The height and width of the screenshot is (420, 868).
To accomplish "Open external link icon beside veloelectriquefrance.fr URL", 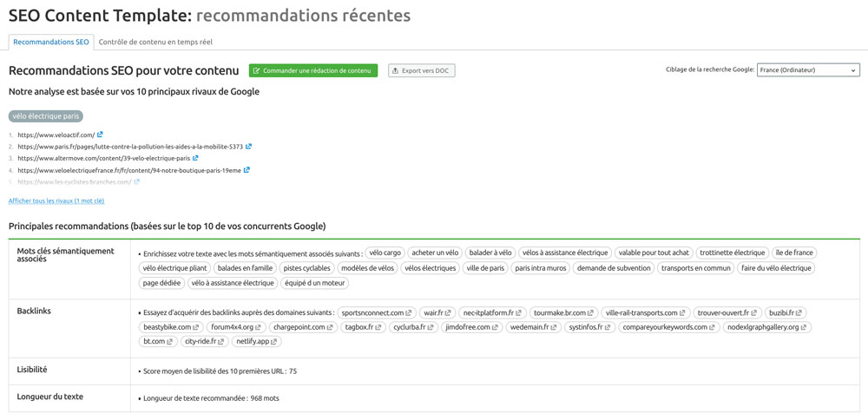I will (x=247, y=170).
